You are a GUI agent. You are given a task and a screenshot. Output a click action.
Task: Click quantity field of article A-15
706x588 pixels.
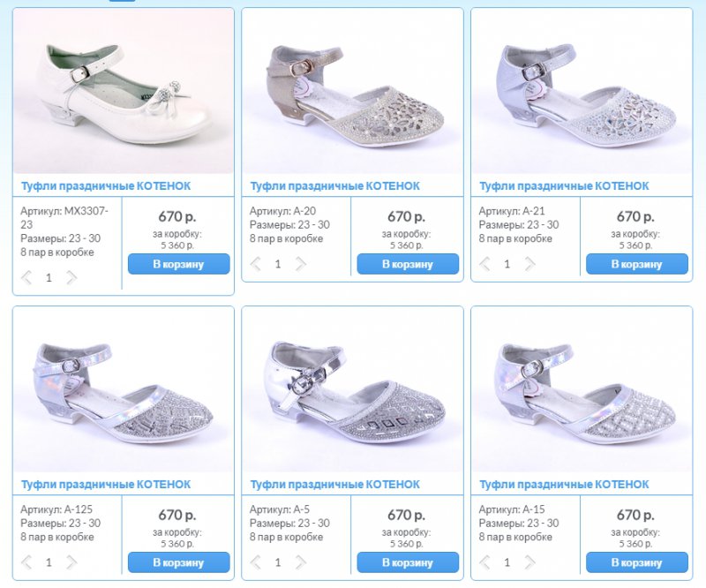pos(507,562)
